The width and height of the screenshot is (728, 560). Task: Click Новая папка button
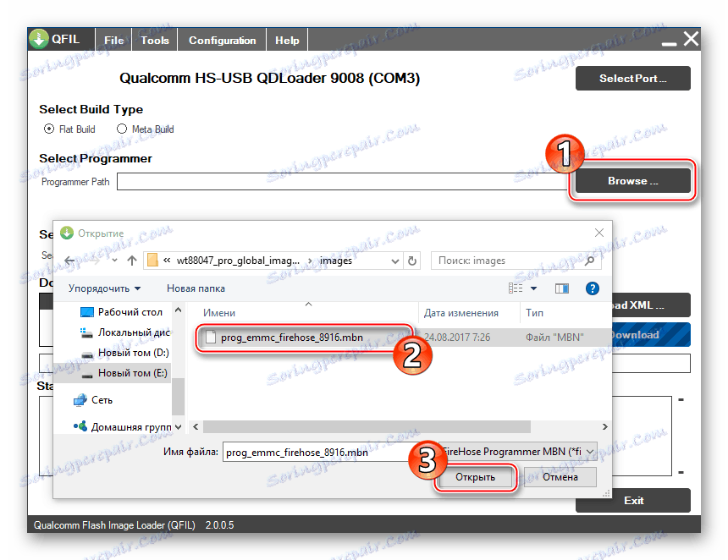coord(196,288)
